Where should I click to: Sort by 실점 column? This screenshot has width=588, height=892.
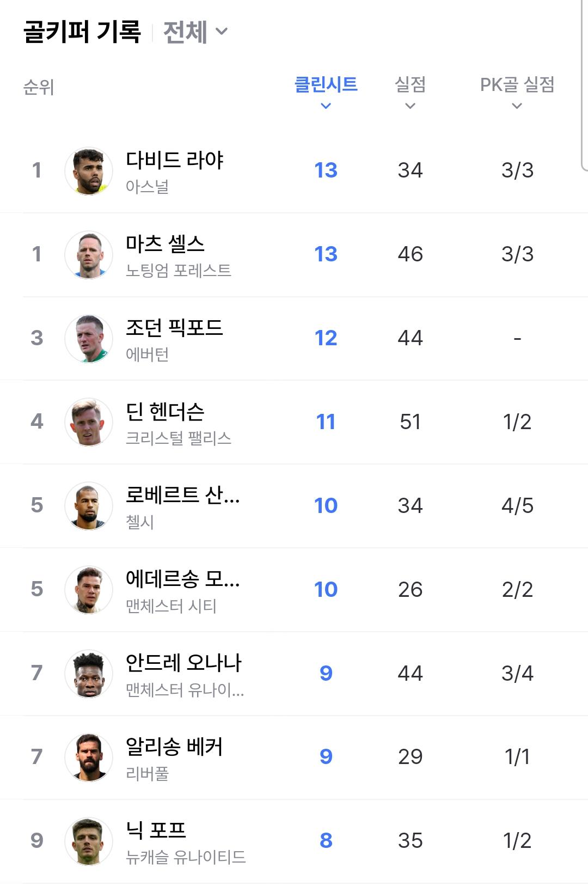click(x=410, y=91)
